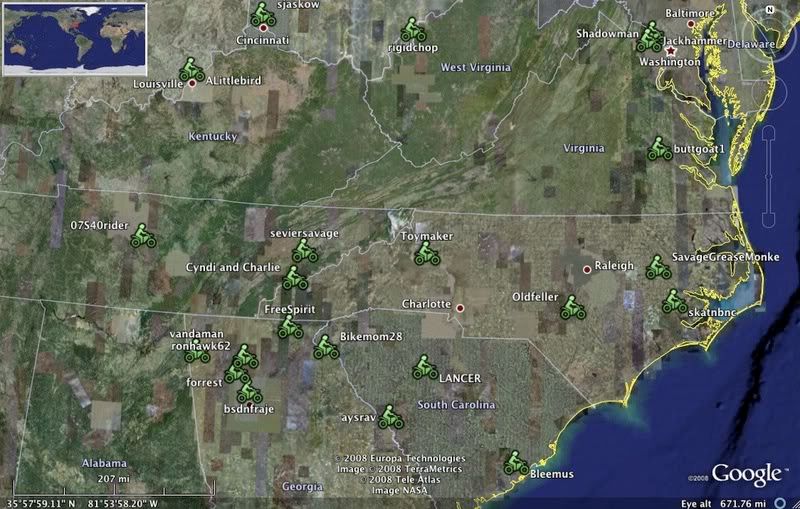Click the Georgia state label

click(303, 487)
